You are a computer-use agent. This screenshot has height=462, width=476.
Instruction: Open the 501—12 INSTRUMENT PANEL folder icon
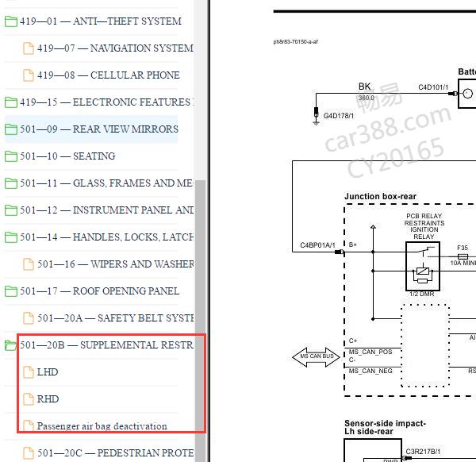point(11,210)
